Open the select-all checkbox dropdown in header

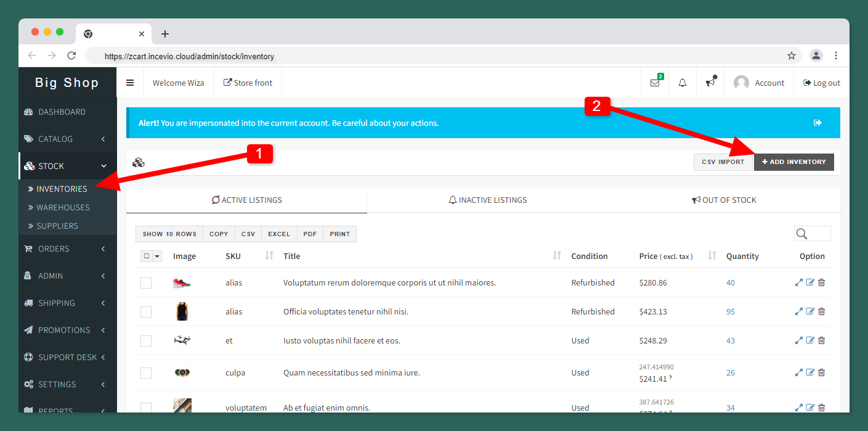coord(156,257)
